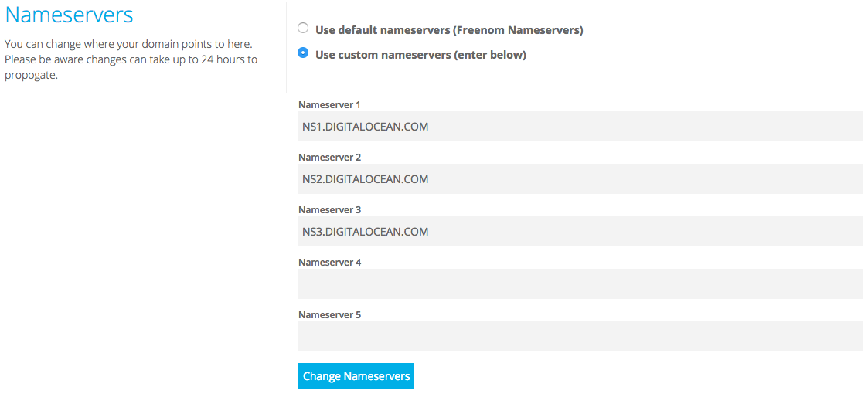Click into the NS3.DIGITALOCEAN.COM text box

coord(580,232)
